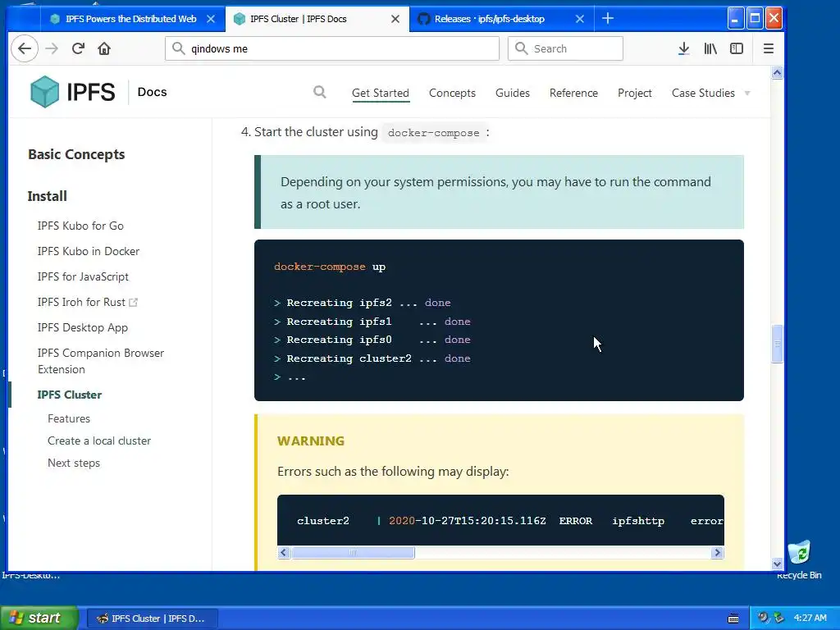Click the code scrollbar right arrow

pyautogui.click(x=717, y=552)
